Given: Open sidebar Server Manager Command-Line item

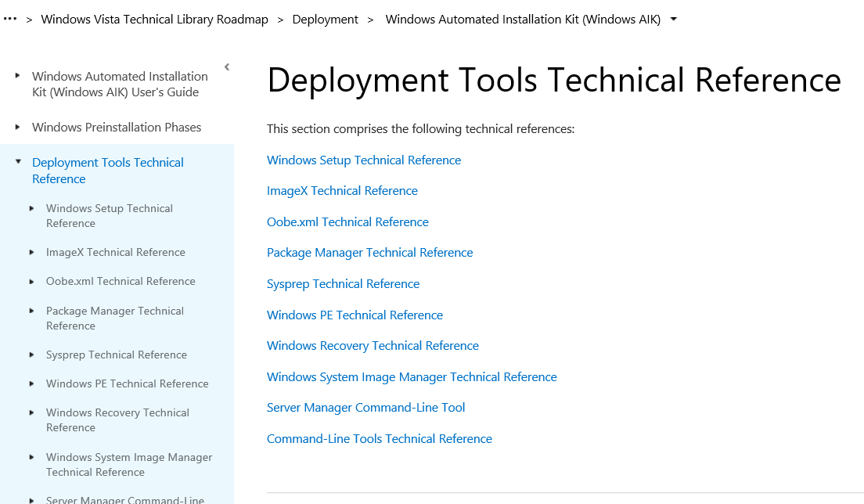Looking at the screenshot, I should (x=124, y=499).
